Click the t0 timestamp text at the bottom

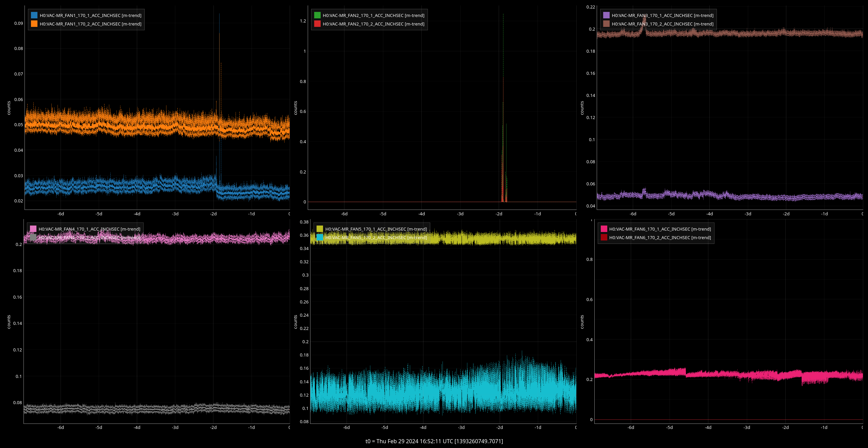[x=434, y=441]
